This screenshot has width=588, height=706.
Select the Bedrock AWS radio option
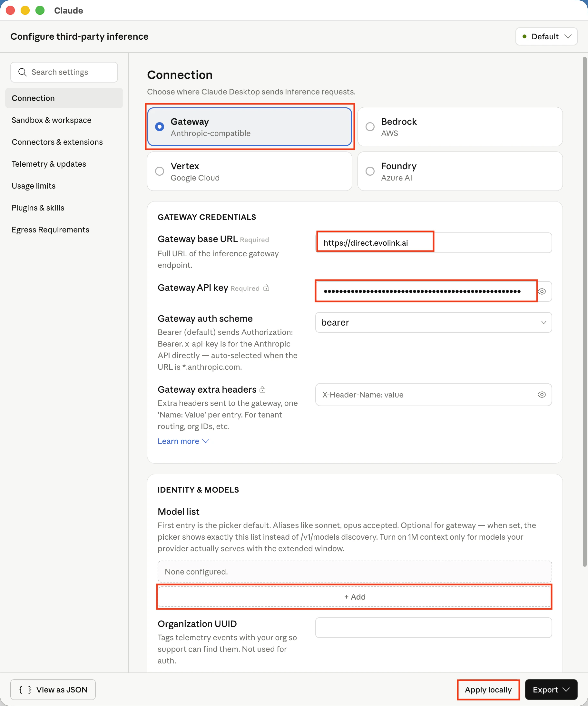[460, 127]
